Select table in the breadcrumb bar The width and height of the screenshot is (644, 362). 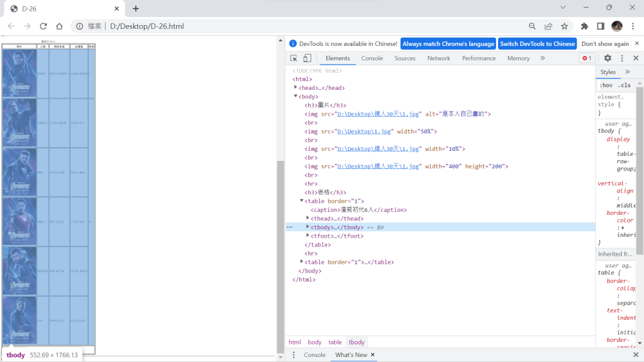click(x=335, y=342)
